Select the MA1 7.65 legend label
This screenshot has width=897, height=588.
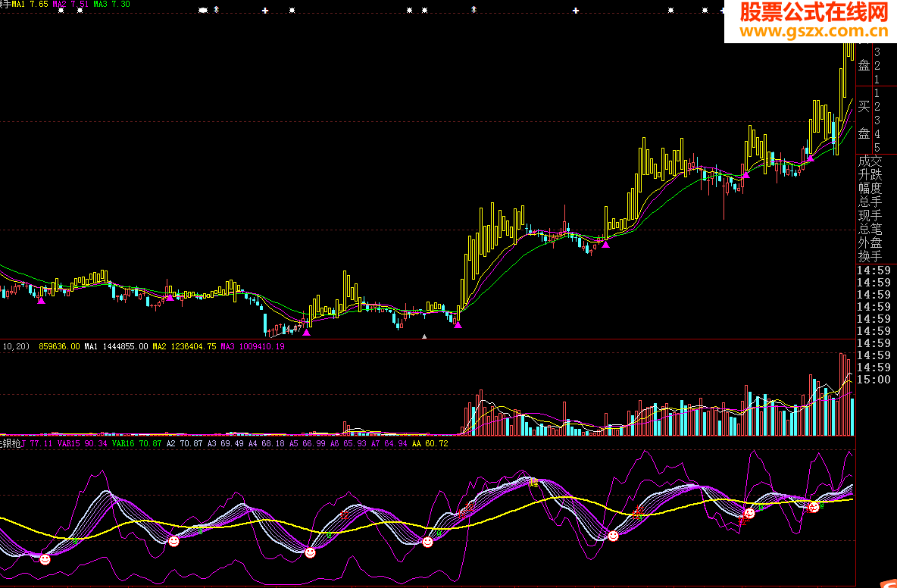[x=30, y=4]
